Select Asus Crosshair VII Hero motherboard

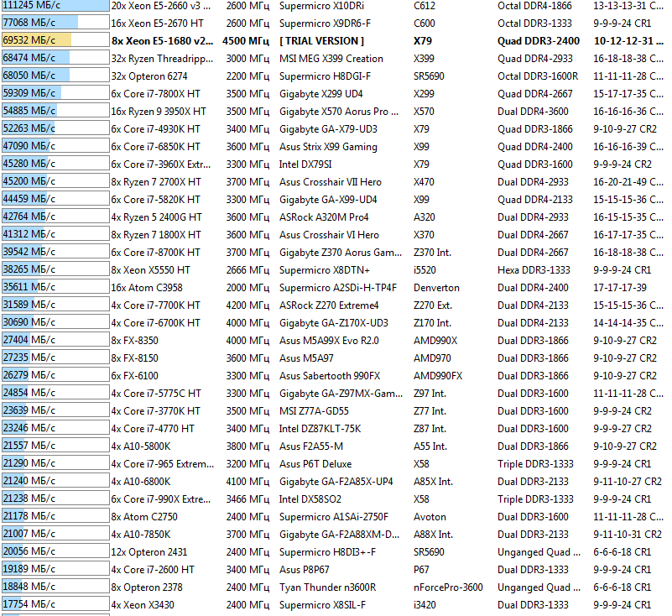coord(330,181)
